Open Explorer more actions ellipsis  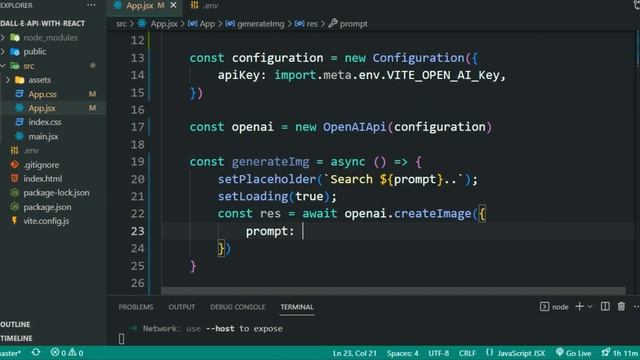click(x=91, y=5)
